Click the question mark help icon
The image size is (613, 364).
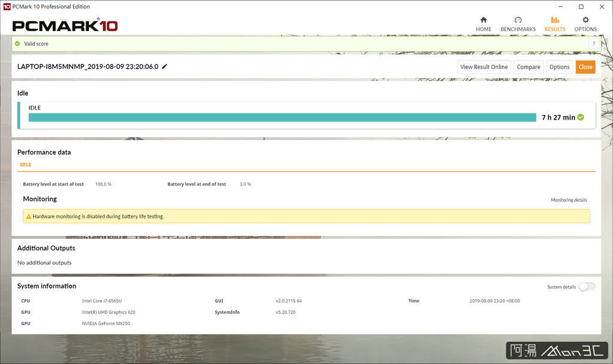coord(593,43)
